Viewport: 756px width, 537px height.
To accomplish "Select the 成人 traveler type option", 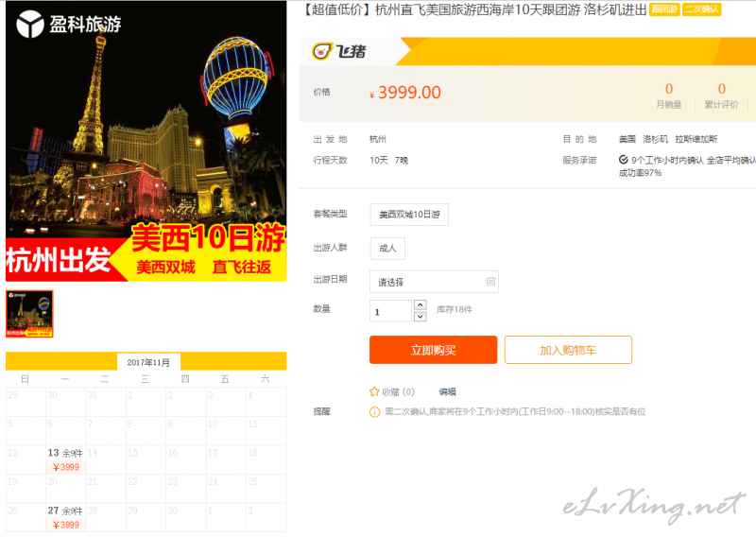I will tap(387, 249).
